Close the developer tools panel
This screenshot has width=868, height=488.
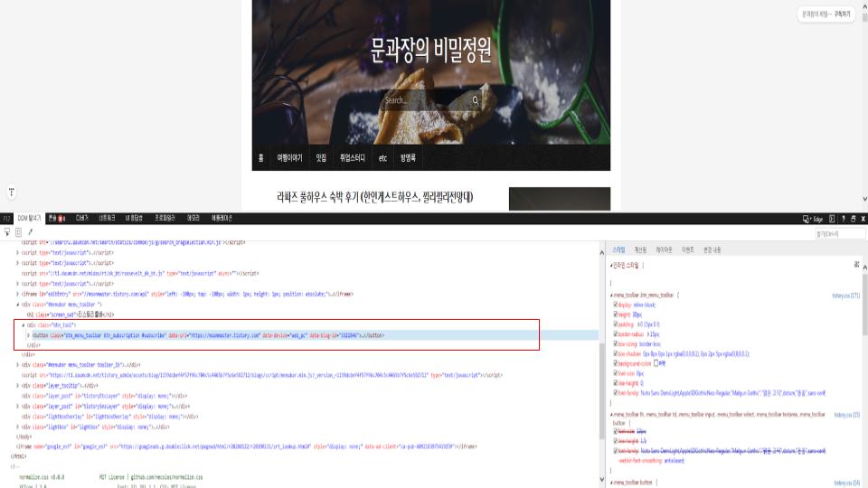coord(863,219)
